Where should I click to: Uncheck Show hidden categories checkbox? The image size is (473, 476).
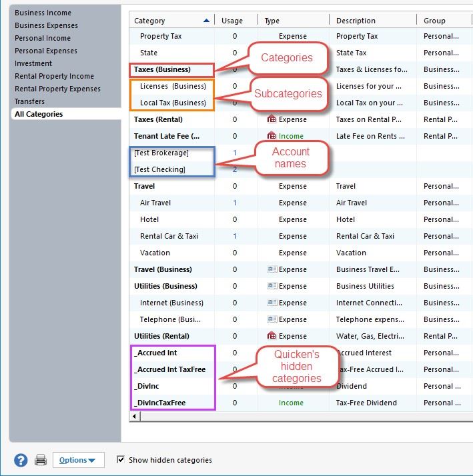(121, 459)
